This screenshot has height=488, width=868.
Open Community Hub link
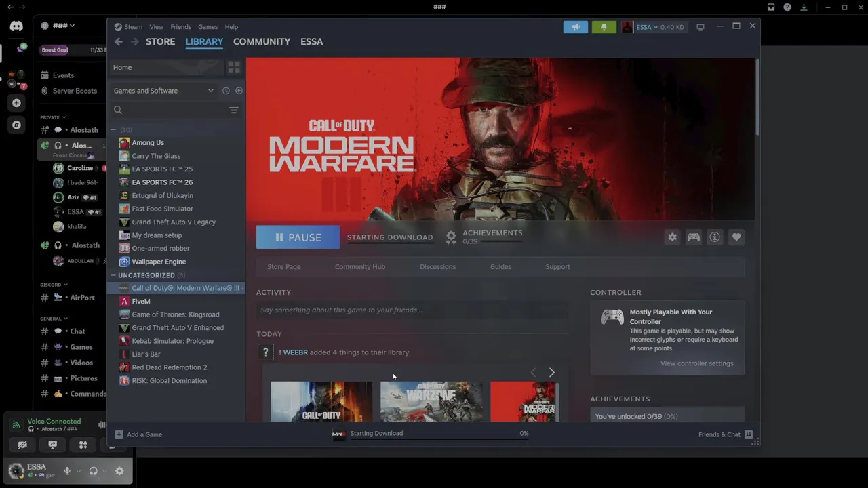[360, 267]
